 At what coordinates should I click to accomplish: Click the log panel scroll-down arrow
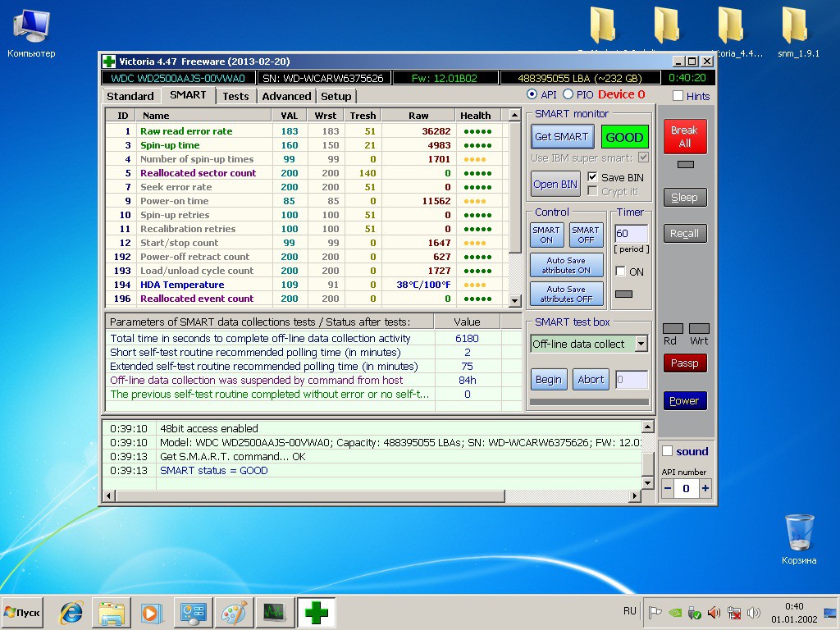(x=648, y=483)
